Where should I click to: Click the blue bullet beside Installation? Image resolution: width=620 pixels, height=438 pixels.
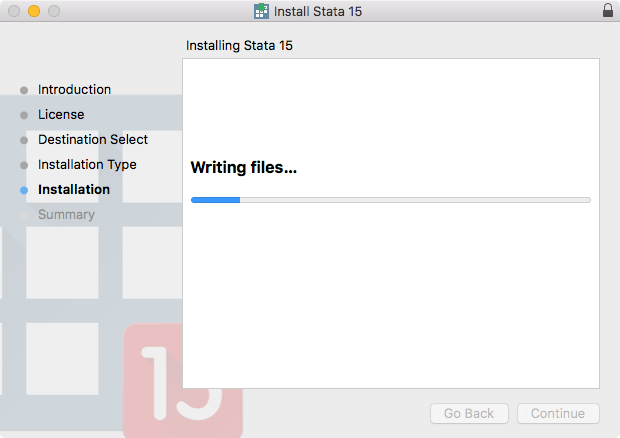[24, 190]
